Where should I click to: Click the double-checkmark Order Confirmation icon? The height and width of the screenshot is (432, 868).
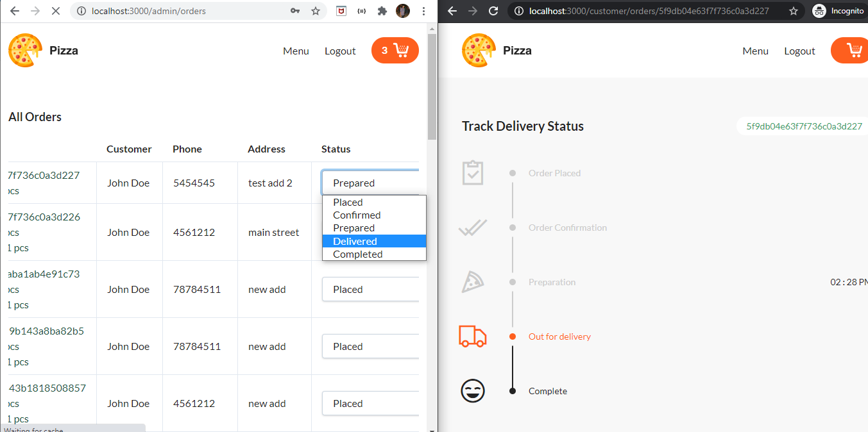(473, 228)
